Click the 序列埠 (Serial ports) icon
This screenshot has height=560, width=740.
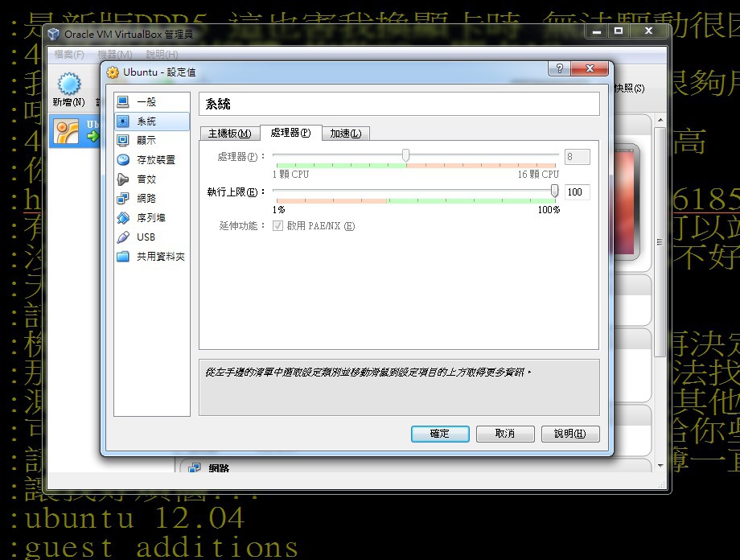click(x=123, y=218)
